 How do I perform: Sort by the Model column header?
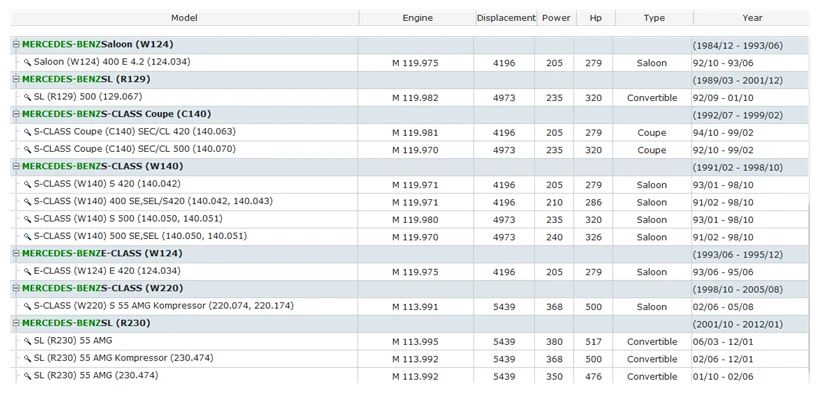184,18
